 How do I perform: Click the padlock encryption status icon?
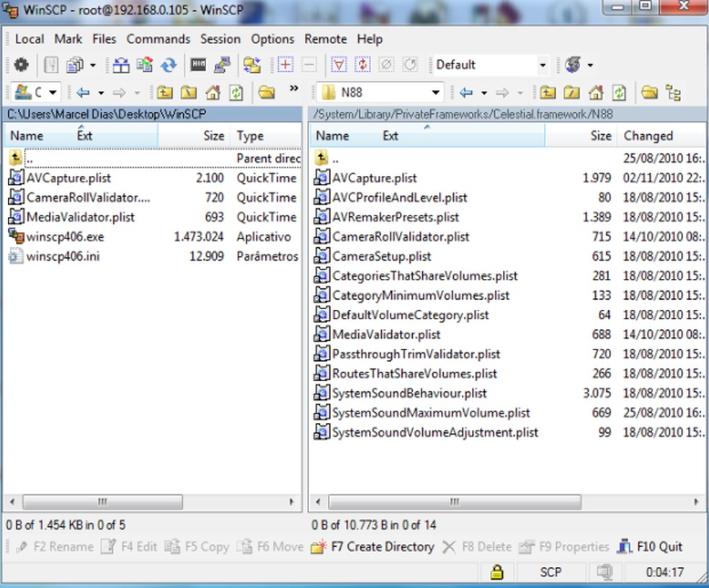click(497, 572)
